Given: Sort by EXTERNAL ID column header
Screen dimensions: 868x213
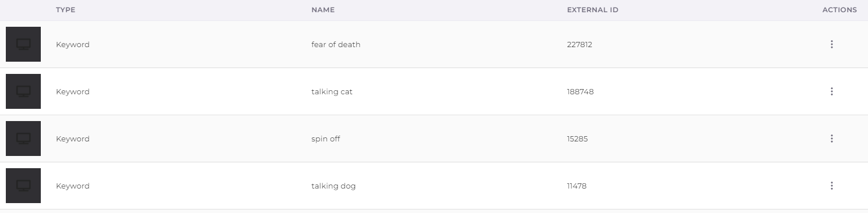Looking at the screenshot, I should point(593,10).
